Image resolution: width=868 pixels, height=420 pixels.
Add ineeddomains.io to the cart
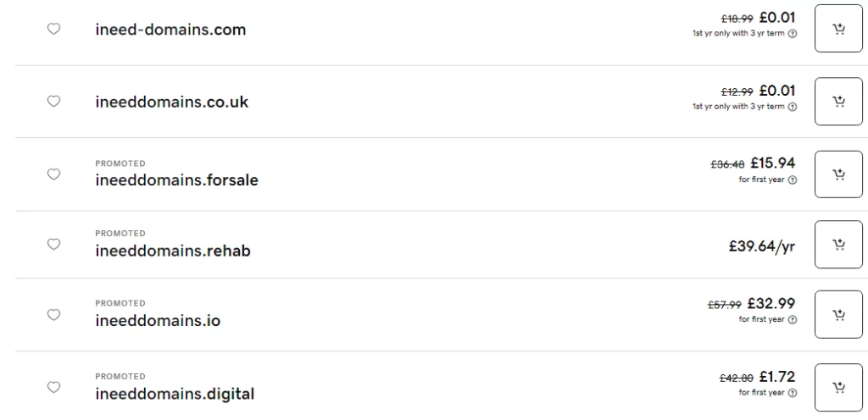[x=838, y=315]
